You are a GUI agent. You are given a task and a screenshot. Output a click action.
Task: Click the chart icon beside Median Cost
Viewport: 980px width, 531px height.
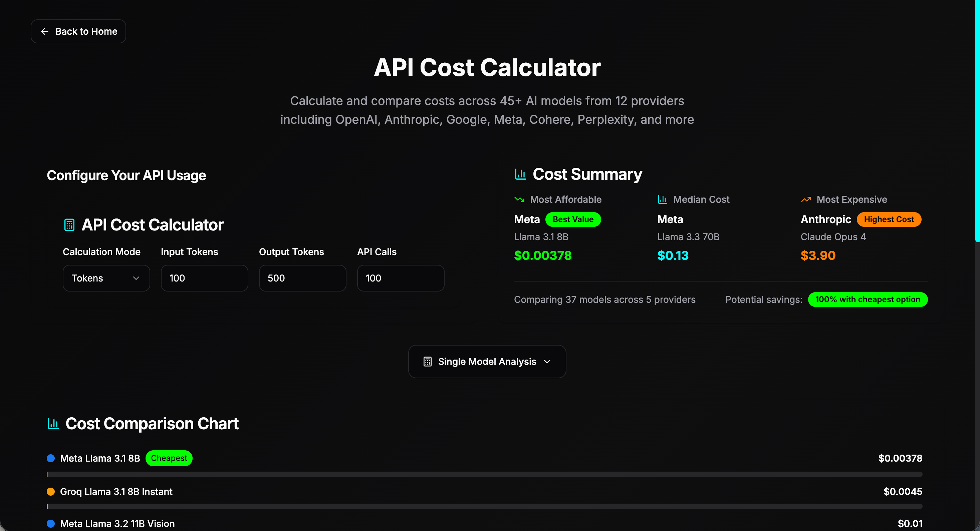pyautogui.click(x=662, y=199)
